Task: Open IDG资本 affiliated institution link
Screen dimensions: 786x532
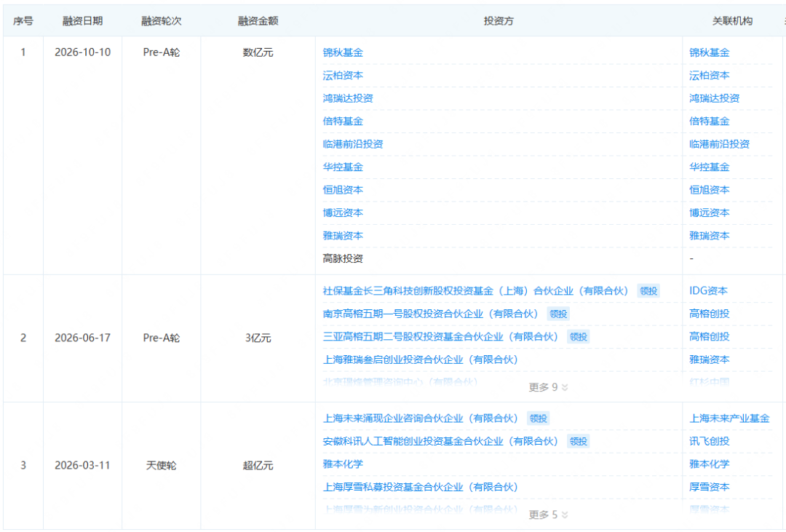Action: pyautogui.click(x=708, y=291)
